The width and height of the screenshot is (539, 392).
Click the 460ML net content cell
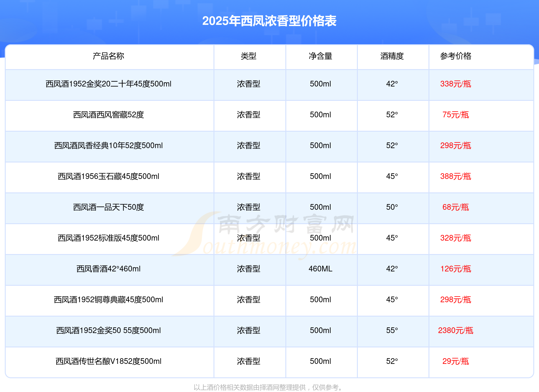tap(320, 269)
